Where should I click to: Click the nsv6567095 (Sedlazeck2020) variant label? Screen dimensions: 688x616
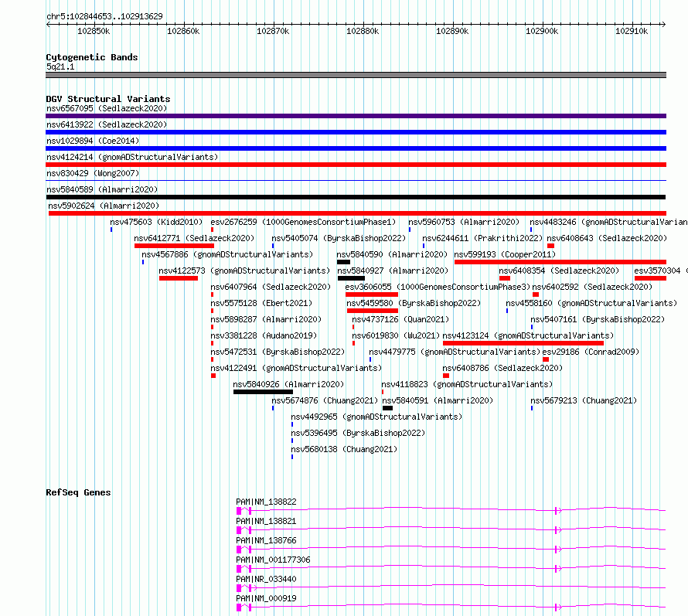point(107,108)
